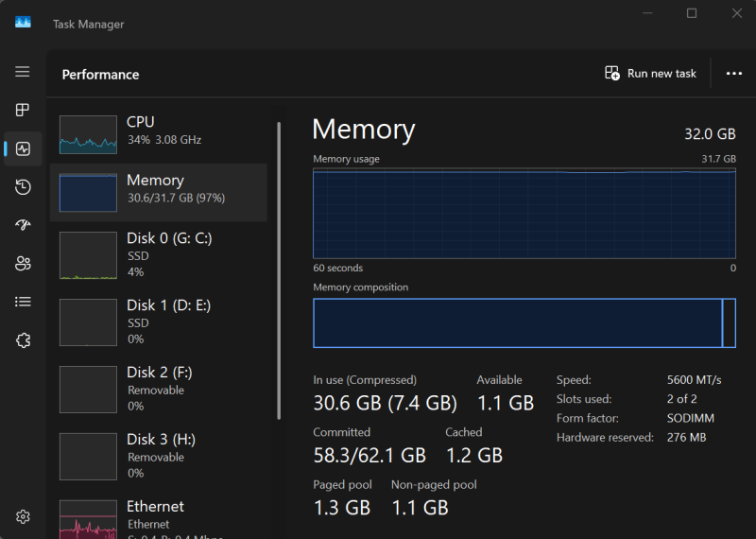Viewport: 756px width, 539px height.
Task: Click Run new task button
Action: (x=650, y=74)
